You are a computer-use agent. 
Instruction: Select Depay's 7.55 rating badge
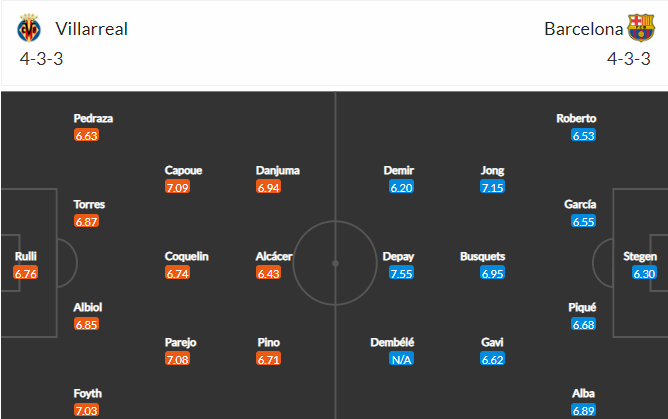click(x=401, y=273)
